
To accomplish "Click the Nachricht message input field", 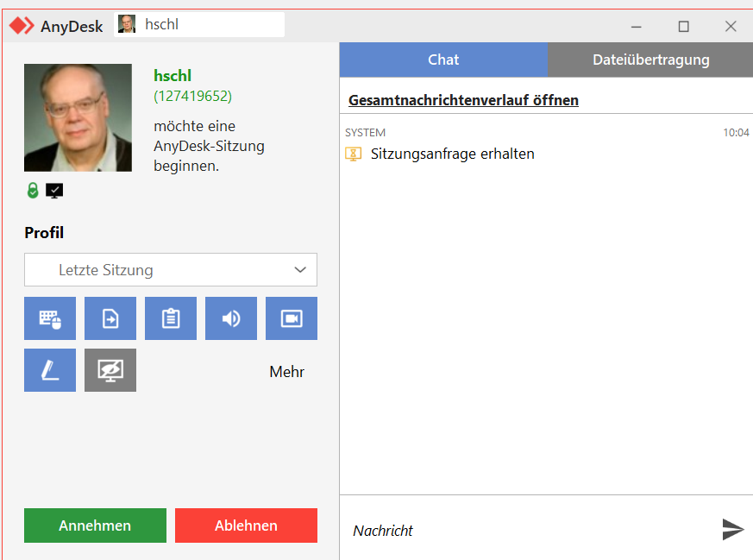I will click(x=528, y=531).
